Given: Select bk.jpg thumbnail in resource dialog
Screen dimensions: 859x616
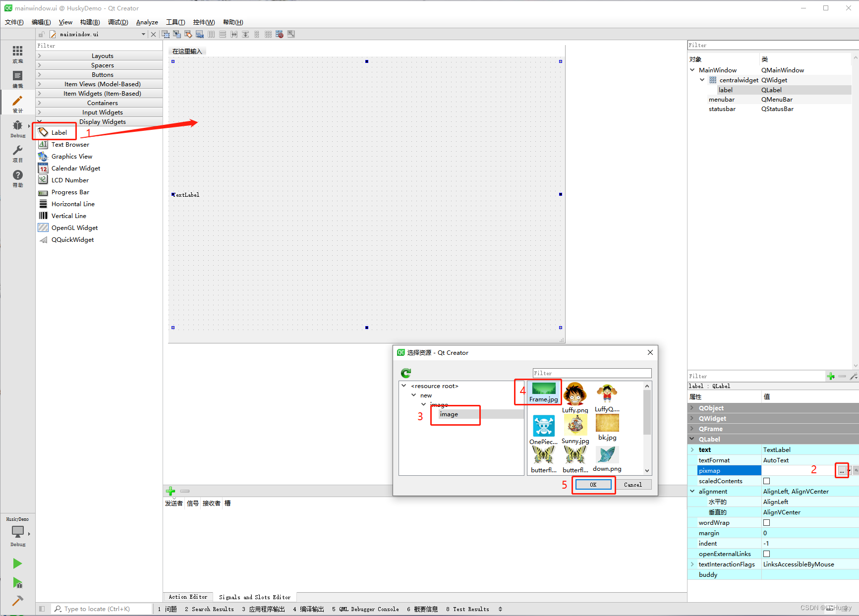Looking at the screenshot, I should tap(607, 428).
